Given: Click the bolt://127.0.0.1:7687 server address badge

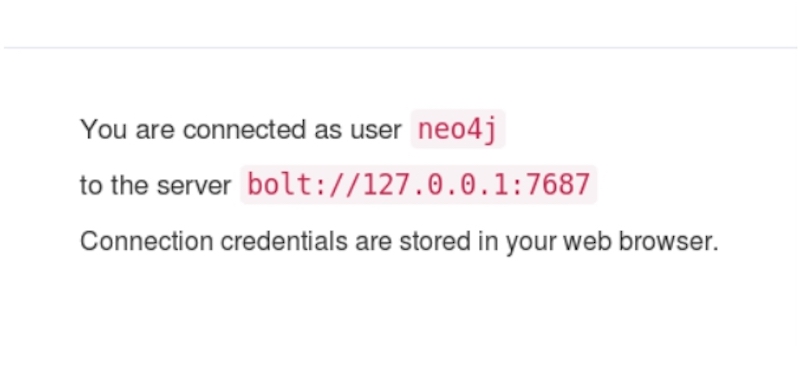Looking at the screenshot, I should pos(418,184).
